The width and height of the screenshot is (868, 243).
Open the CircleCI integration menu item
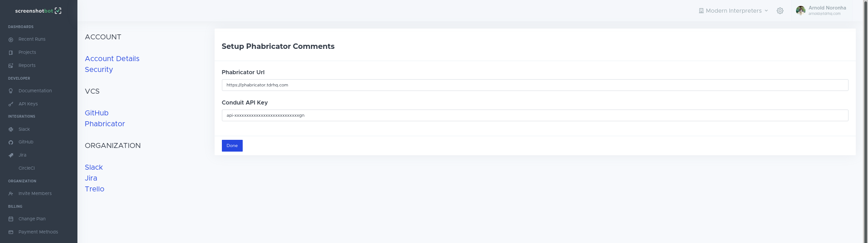(27, 168)
